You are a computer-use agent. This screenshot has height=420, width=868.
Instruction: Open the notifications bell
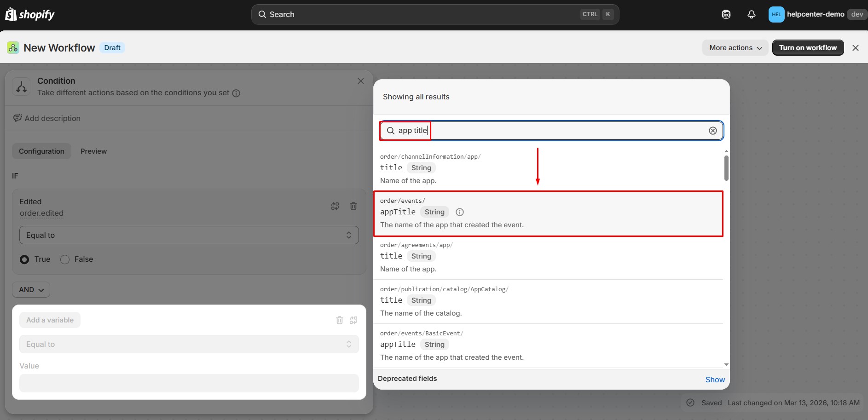coord(751,15)
